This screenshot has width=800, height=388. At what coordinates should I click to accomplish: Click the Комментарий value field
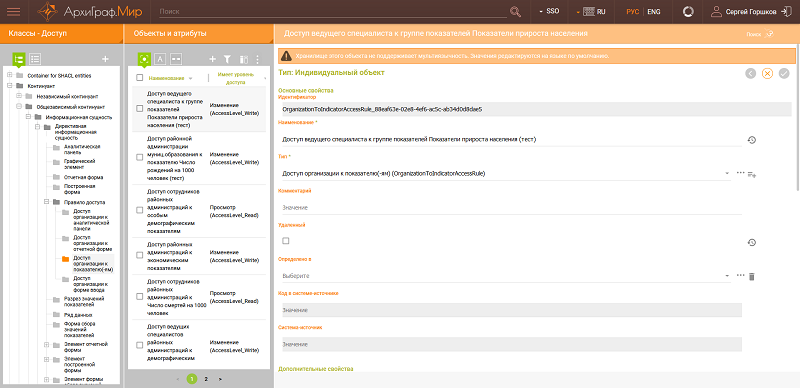(x=512, y=208)
